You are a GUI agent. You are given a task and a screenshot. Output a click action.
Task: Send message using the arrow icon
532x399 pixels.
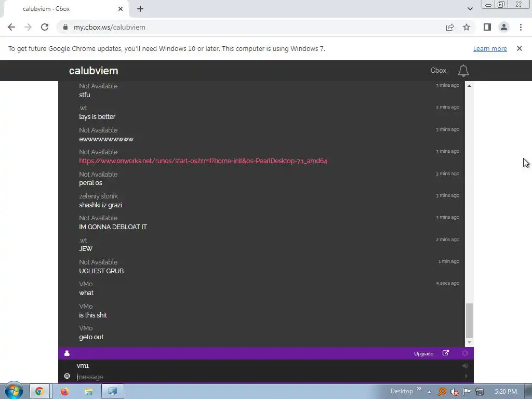coord(466,376)
